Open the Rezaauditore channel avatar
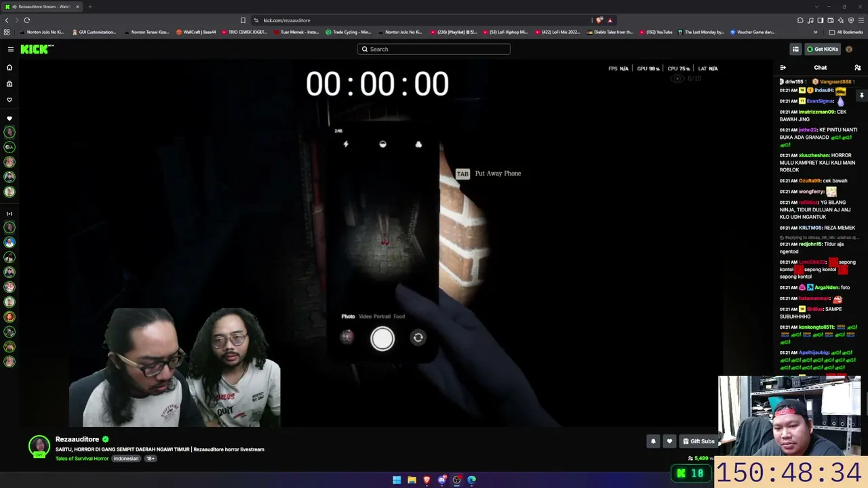This screenshot has width=868, height=488. [39, 446]
